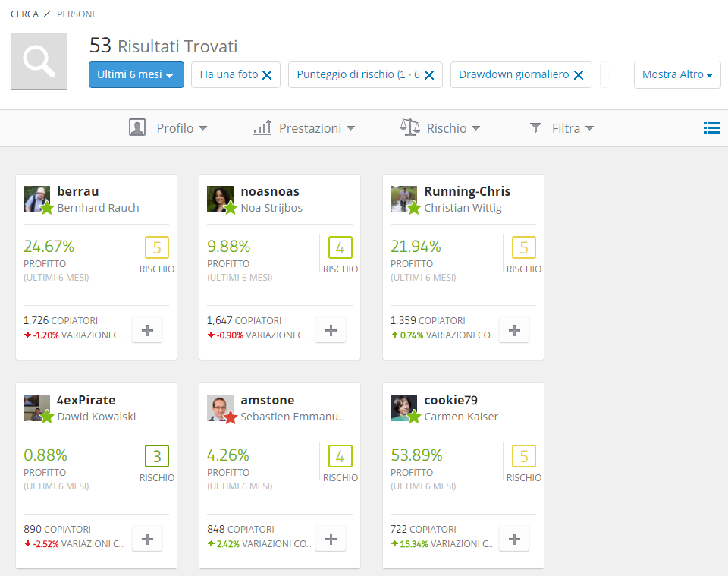This screenshot has width=728, height=576.
Task: Click 4exPirate's risk score 3 badge
Action: (x=157, y=455)
